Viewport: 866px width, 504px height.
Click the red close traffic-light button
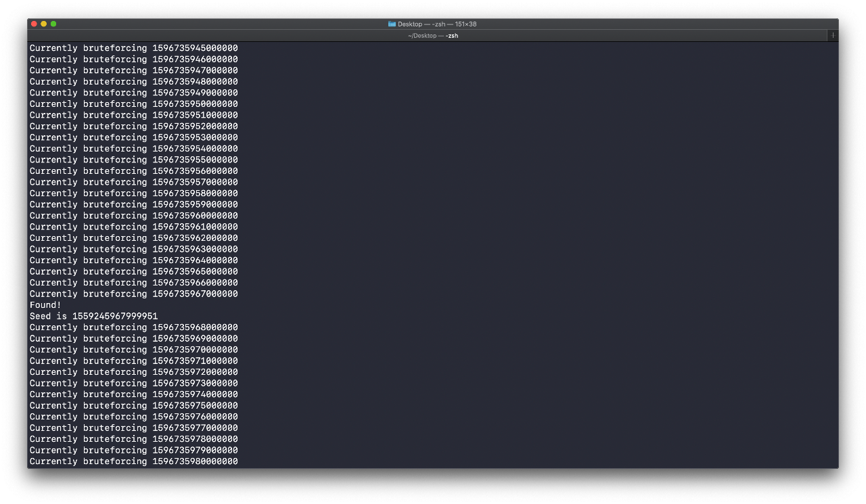tap(34, 24)
